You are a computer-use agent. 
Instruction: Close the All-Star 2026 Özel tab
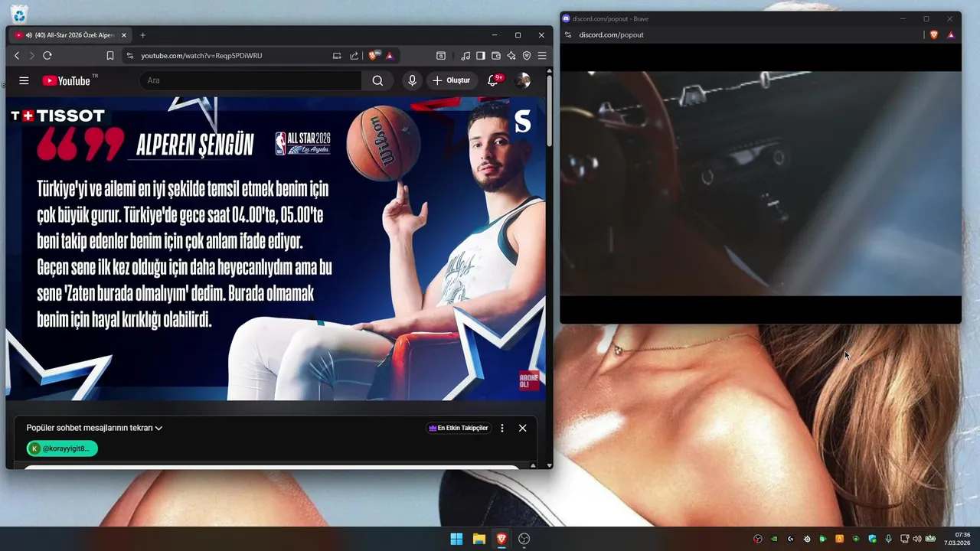click(124, 35)
